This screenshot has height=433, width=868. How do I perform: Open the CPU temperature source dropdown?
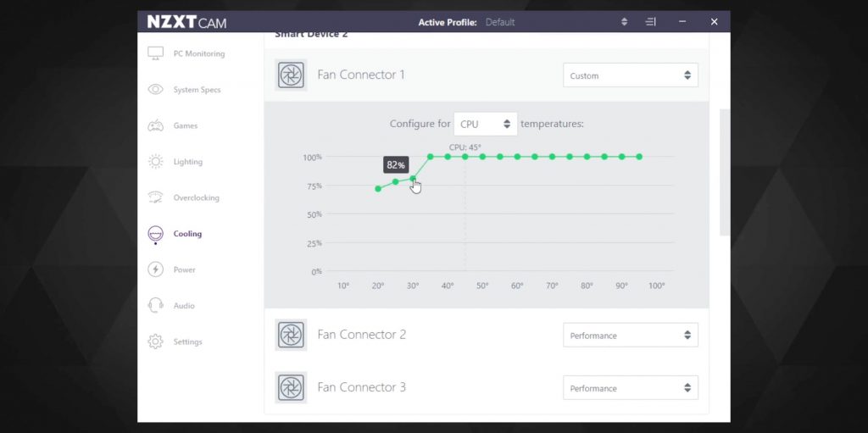click(x=486, y=124)
